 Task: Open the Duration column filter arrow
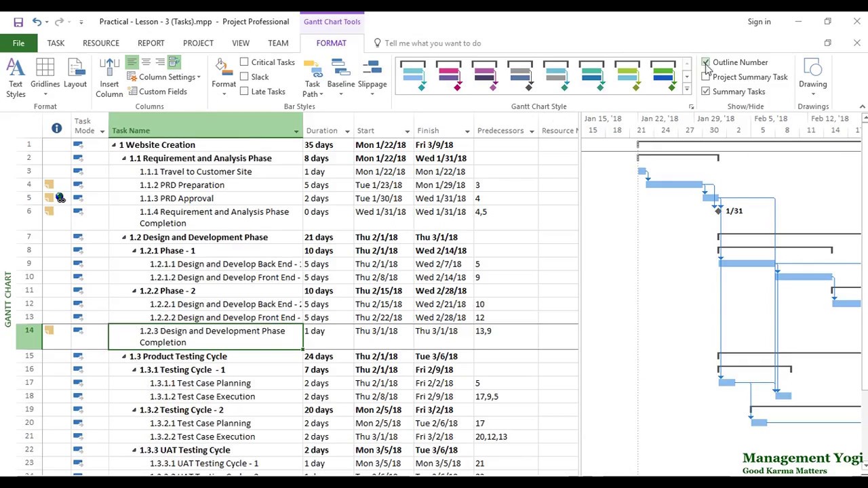point(347,131)
